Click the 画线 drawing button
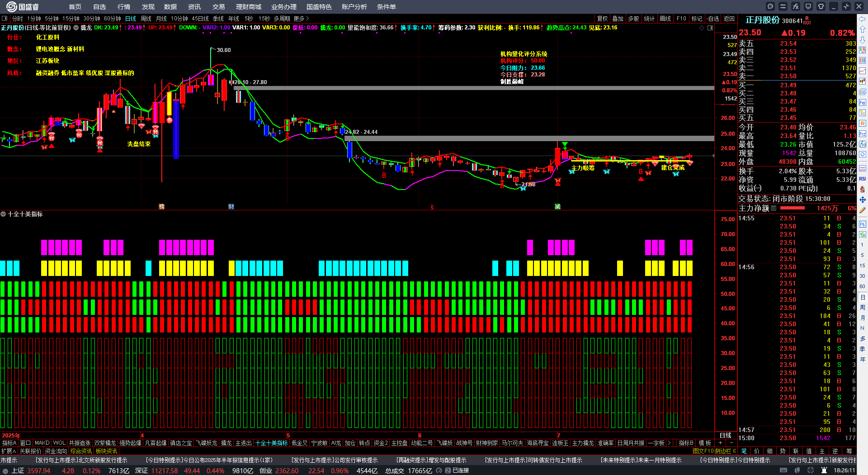Viewport: 868px width, 475px height. point(665,19)
